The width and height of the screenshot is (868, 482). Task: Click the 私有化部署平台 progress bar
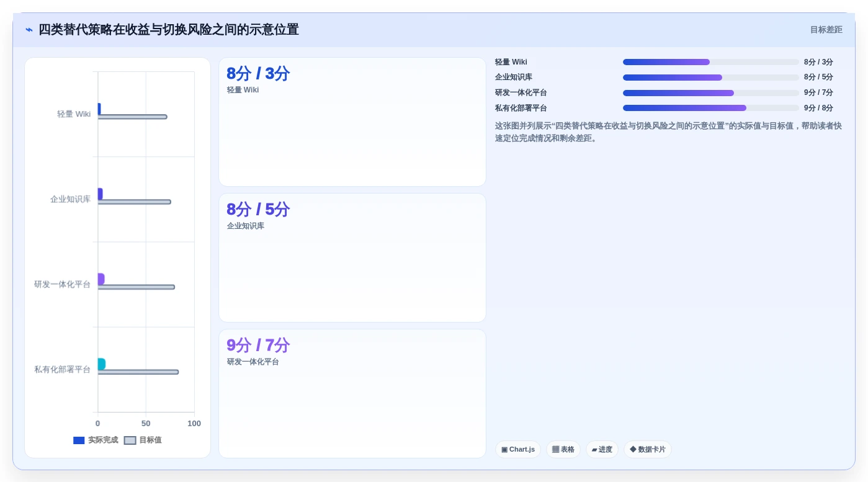[711, 108]
